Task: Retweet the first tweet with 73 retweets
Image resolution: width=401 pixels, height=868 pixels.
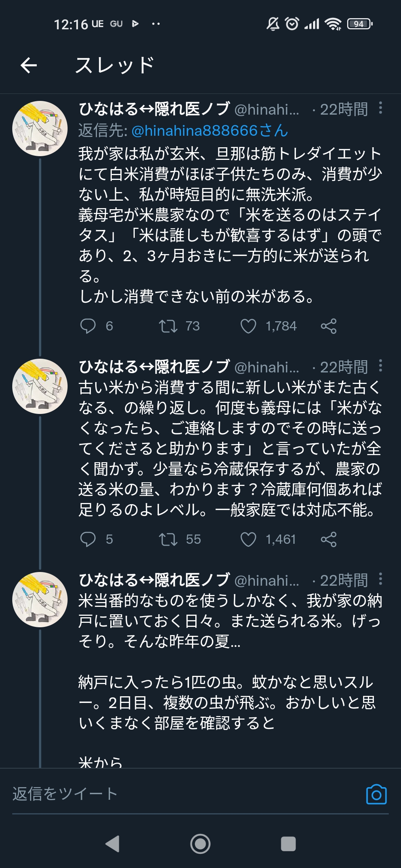Action: click(x=168, y=326)
